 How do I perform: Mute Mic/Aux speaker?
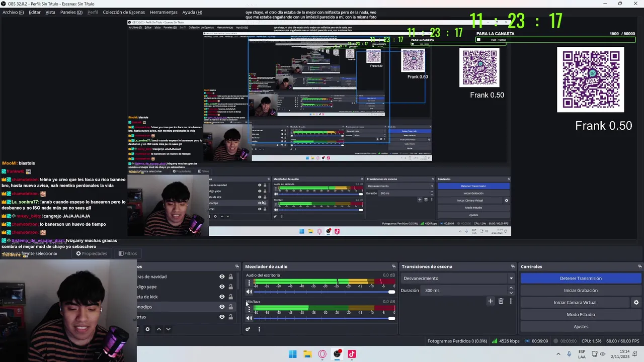pos(249,318)
